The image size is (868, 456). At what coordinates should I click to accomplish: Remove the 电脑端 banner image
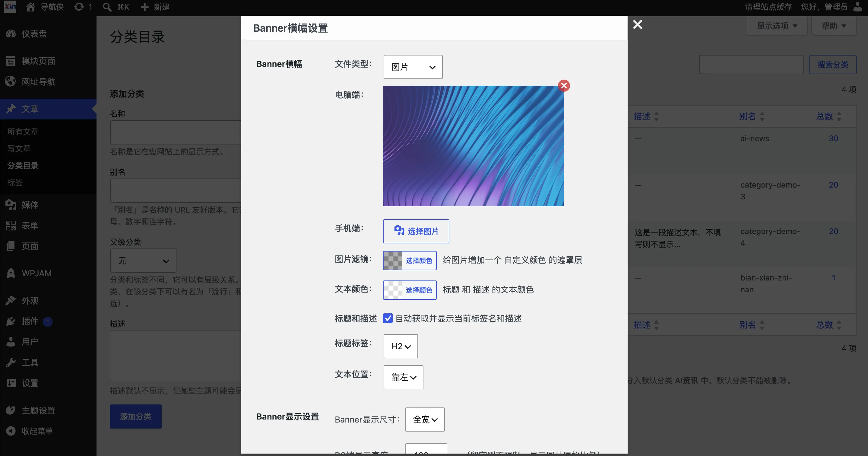564,86
